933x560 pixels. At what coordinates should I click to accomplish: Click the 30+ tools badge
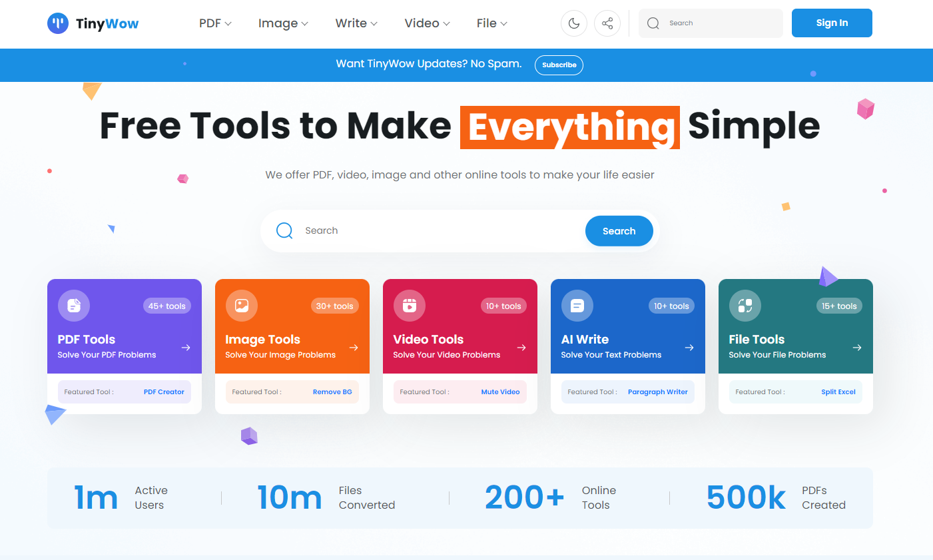coord(335,306)
